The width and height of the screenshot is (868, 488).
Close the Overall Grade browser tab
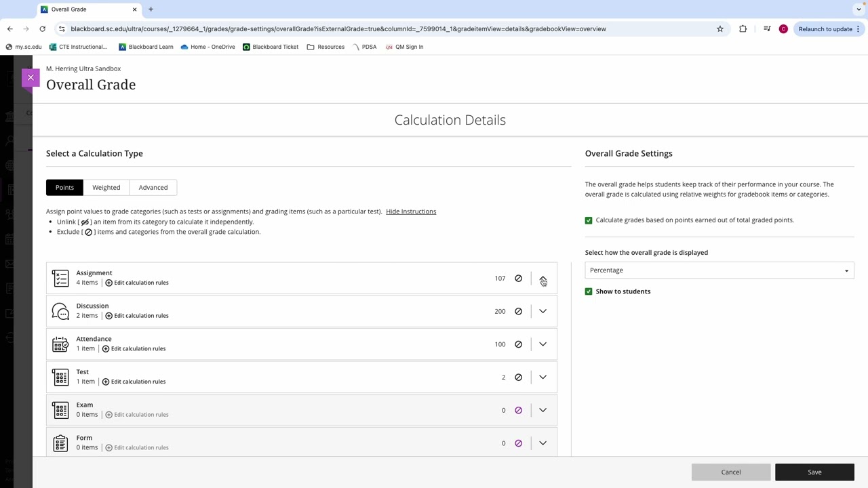134,9
